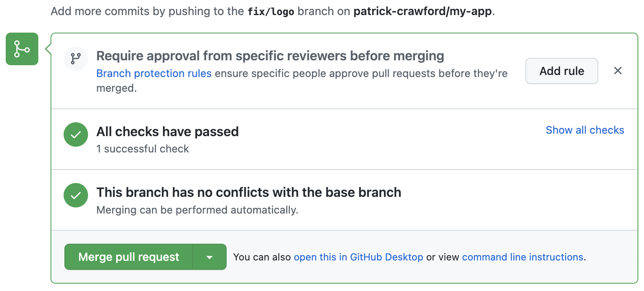This screenshot has height=291, width=644.
Task: Click the no conflicts with base branch heading
Action: click(x=248, y=192)
